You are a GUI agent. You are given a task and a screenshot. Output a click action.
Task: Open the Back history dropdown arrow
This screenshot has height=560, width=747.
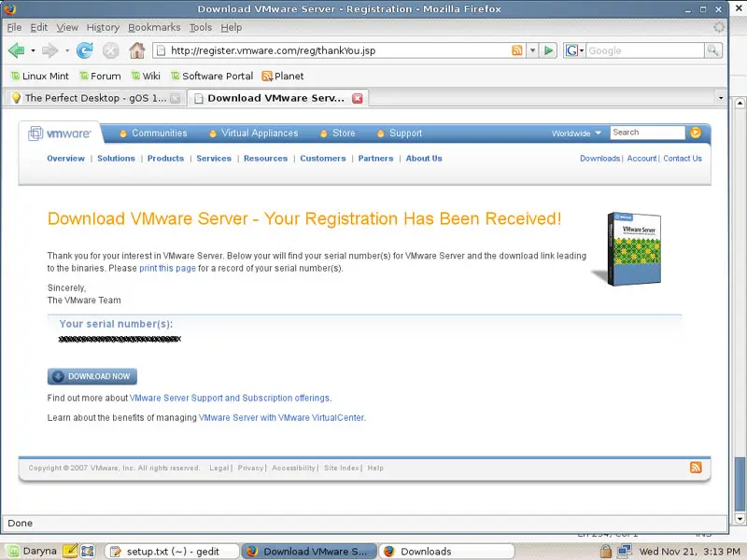(x=33, y=50)
